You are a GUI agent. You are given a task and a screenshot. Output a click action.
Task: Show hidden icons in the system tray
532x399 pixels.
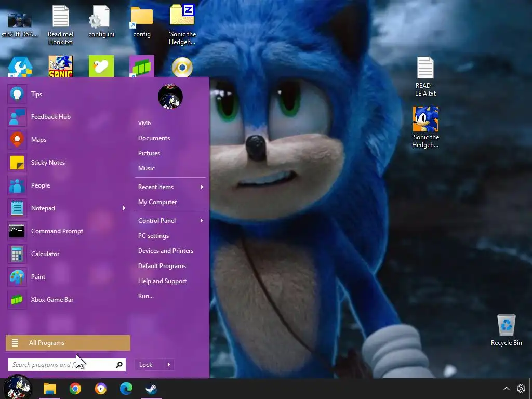[506, 389]
